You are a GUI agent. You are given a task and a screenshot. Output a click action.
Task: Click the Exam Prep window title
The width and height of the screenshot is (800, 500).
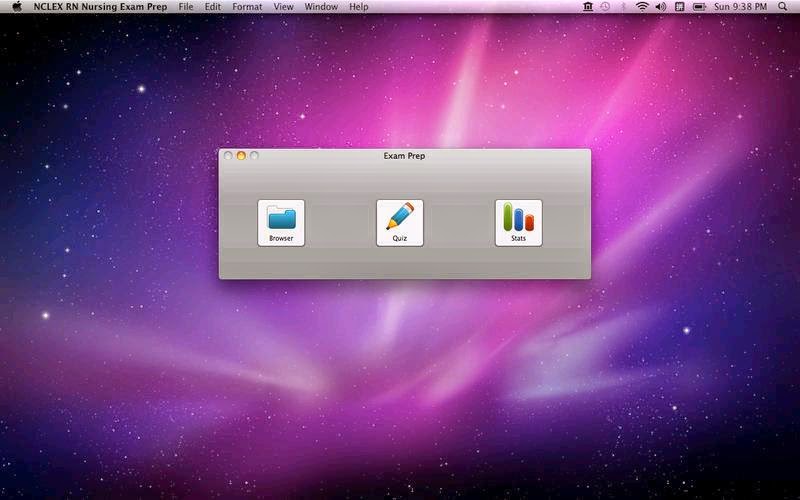point(404,156)
